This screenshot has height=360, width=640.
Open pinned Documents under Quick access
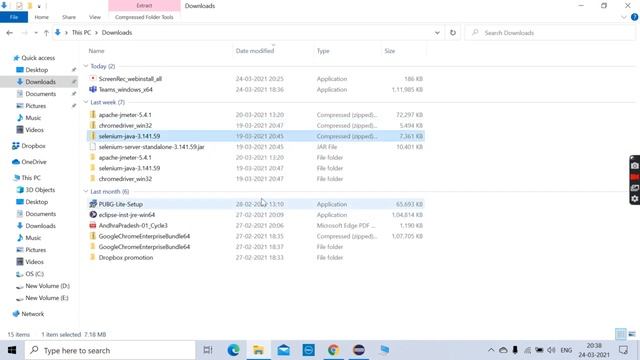(x=40, y=94)
